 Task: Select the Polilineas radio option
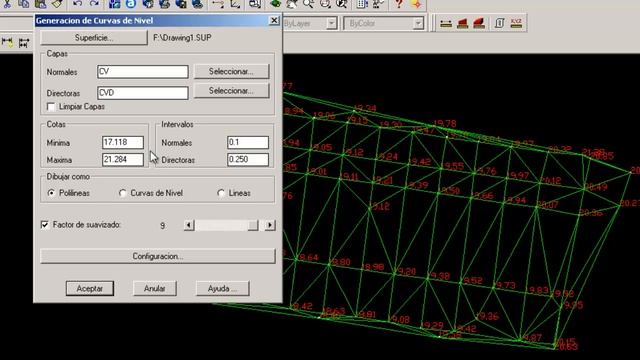click(51, 193)
